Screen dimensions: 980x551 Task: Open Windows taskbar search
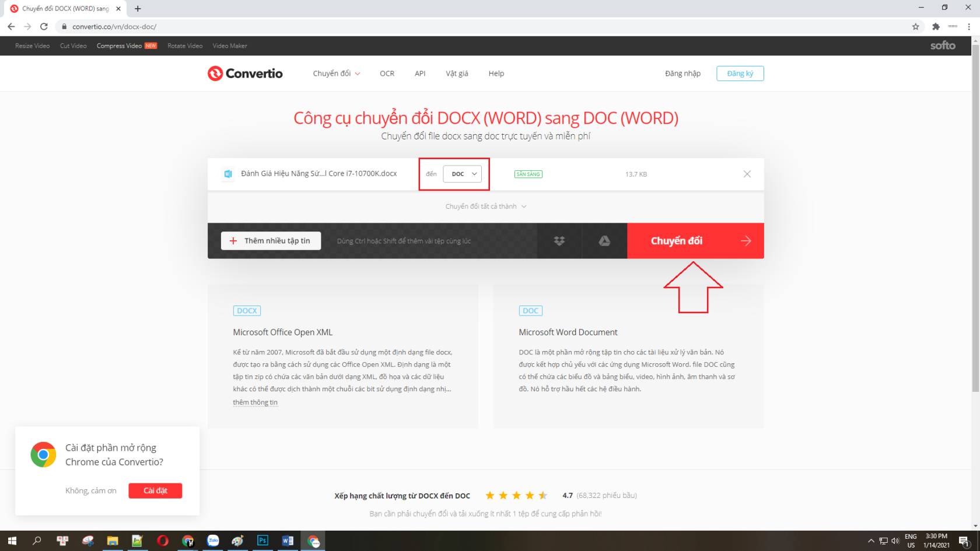pos(37,541)
